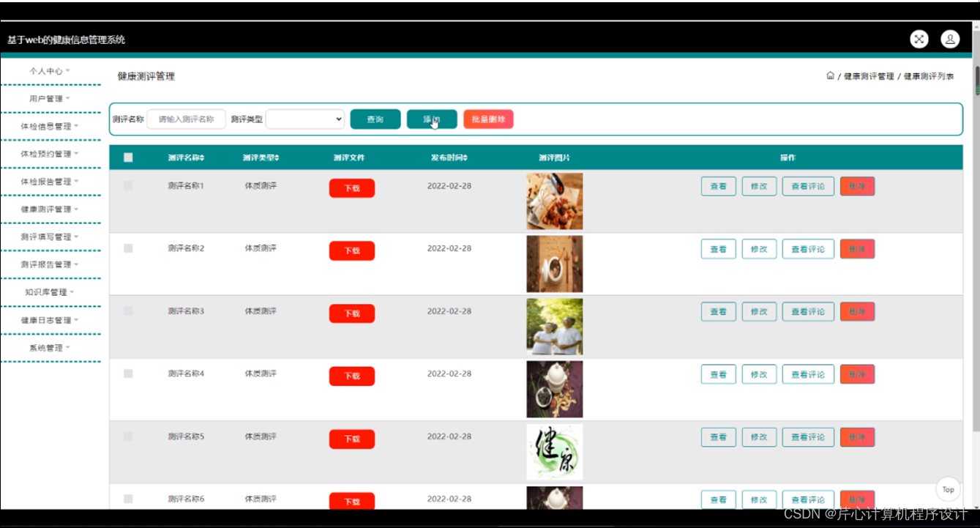
Task: Expand the 体检信息管理 sidebar menu
Action: [50, 127]
